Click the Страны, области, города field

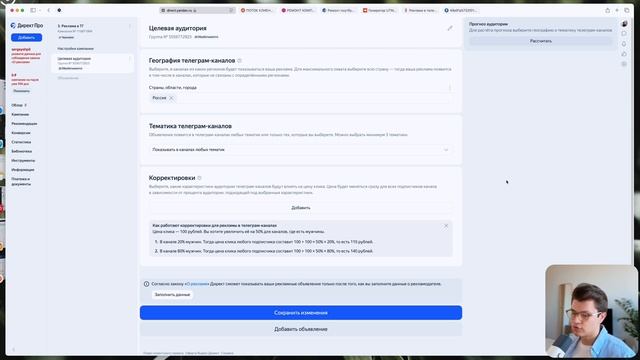tap(300, 98)
